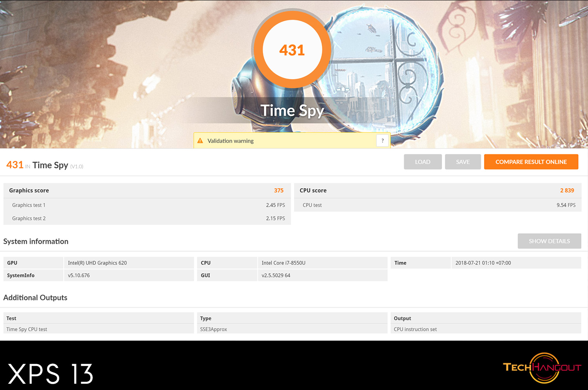
Task: Click the LOAD button
Action: 423,162
